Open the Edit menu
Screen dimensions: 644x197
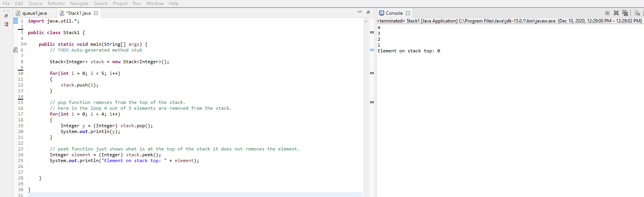click(x=19, y=3)
